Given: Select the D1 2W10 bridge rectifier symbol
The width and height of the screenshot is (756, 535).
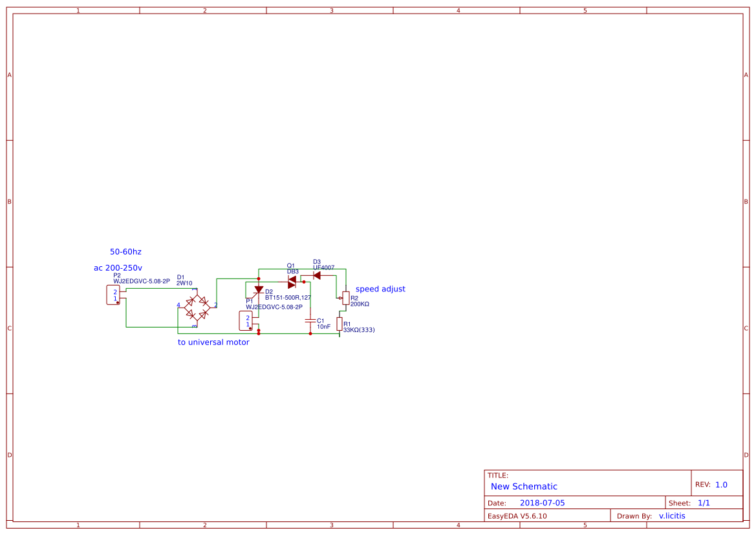Looking at the screenshot, I should [x=196, y=307].
